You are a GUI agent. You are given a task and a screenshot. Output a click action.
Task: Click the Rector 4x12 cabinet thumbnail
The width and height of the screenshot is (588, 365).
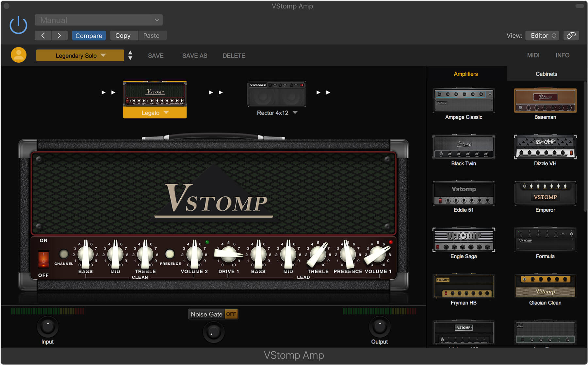pyautogui.click(x=276, y=94)
